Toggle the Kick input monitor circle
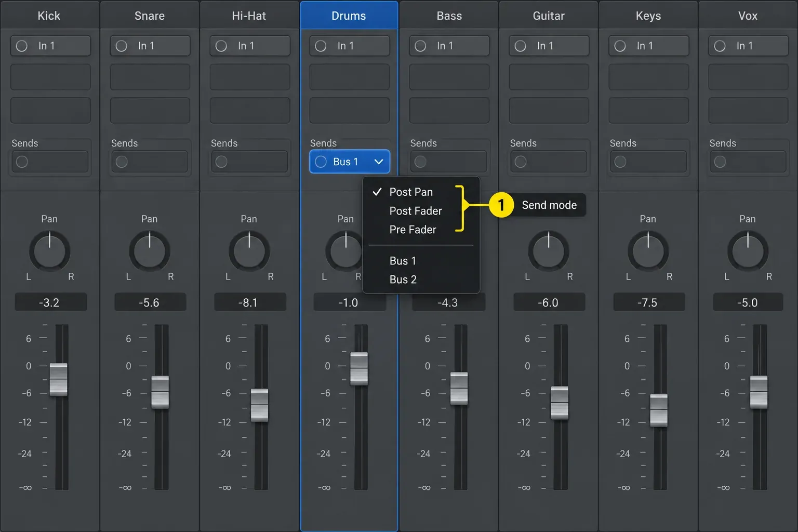 click(x=22, y=46)
